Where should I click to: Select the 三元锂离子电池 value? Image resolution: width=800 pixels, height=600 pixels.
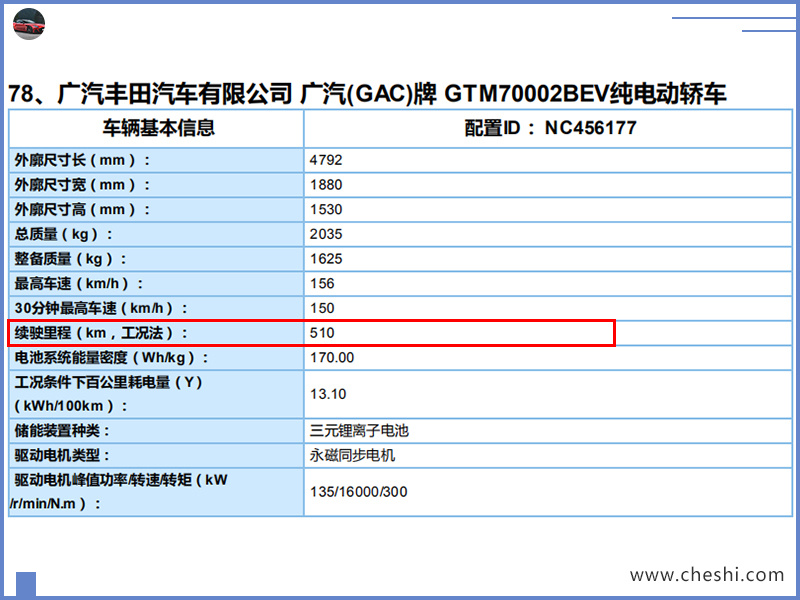(359, 431)
